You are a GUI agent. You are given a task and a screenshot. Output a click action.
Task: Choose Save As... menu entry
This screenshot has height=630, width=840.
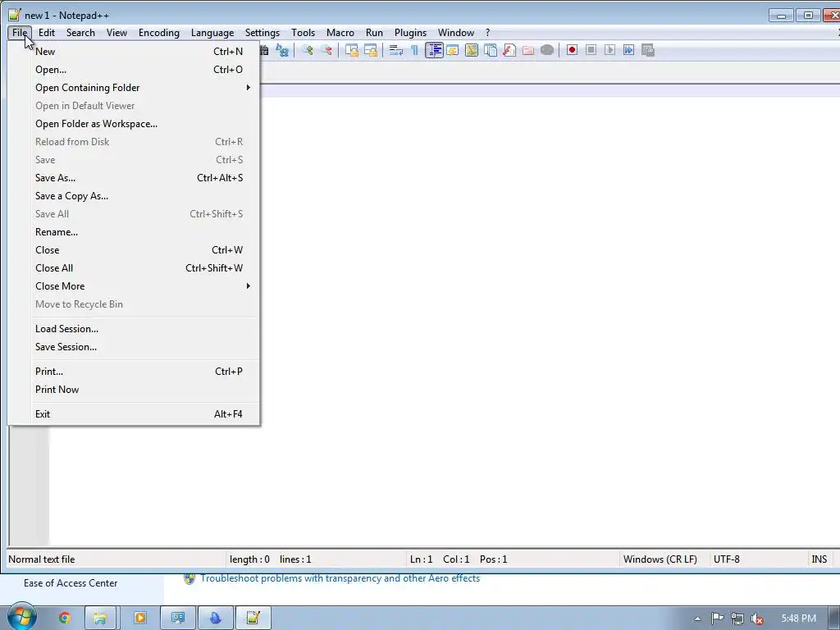click(x=134, y=178)
